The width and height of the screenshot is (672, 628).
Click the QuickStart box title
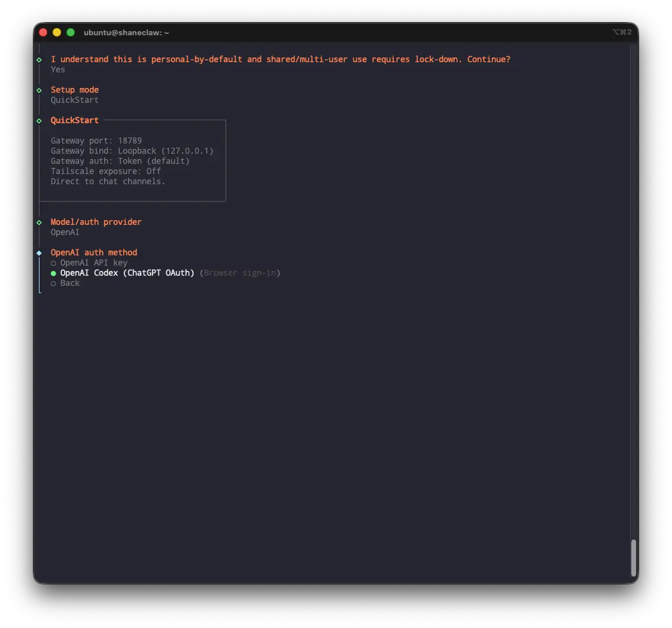[x=75, y=120]
